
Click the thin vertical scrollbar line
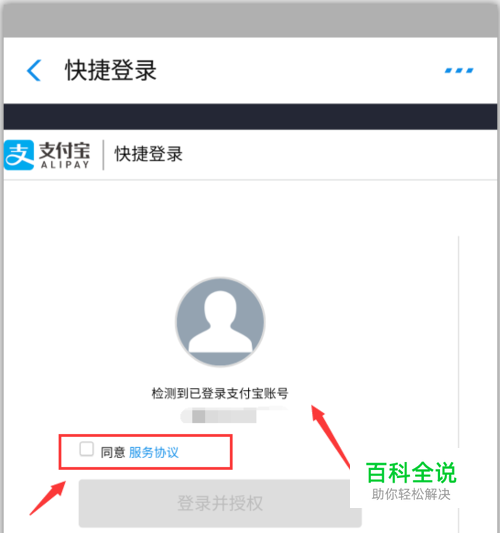(x=459, y=342)
